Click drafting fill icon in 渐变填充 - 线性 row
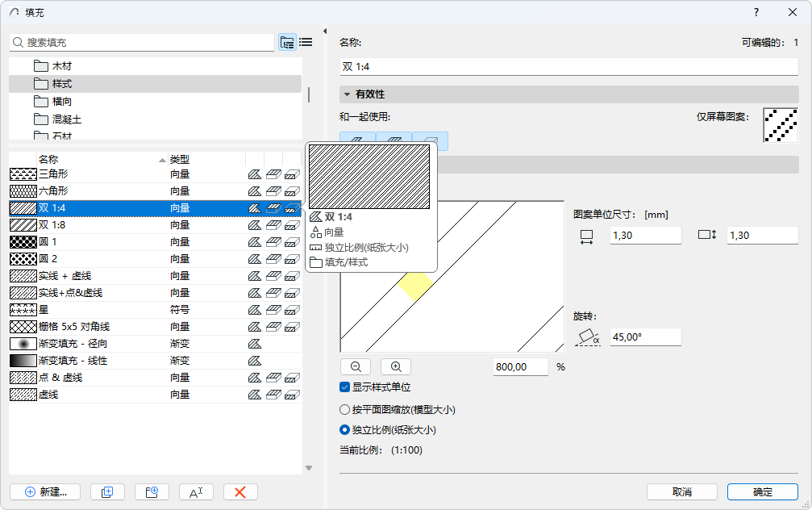The width and height of the screenshot is (812, 510). [255, 361]
